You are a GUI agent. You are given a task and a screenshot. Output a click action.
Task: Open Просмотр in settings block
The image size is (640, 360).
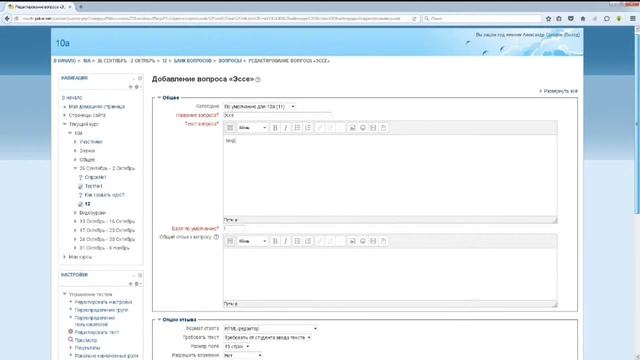pyautogui.click(x=86, y=340)
